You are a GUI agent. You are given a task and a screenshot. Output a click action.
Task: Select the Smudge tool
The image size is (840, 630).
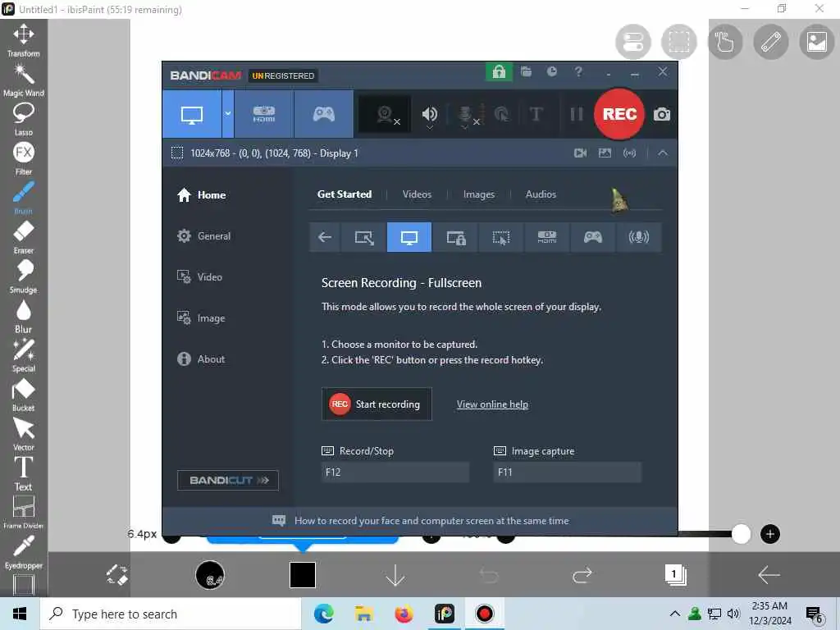pyautogui.click(x=24, y=277)
